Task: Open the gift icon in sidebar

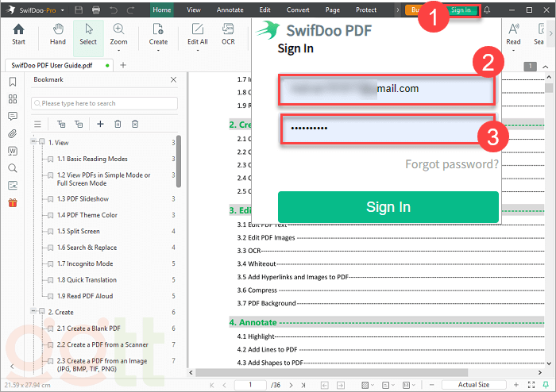Action: click(12, 202)
